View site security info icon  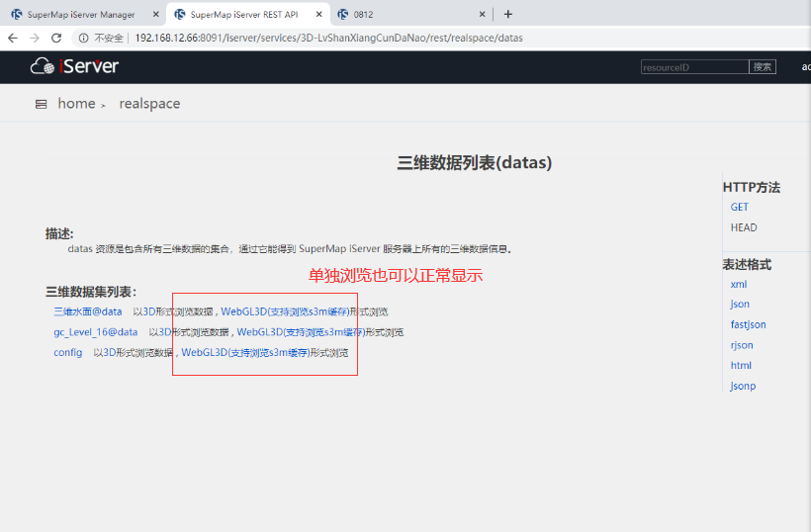click(83, 38)
